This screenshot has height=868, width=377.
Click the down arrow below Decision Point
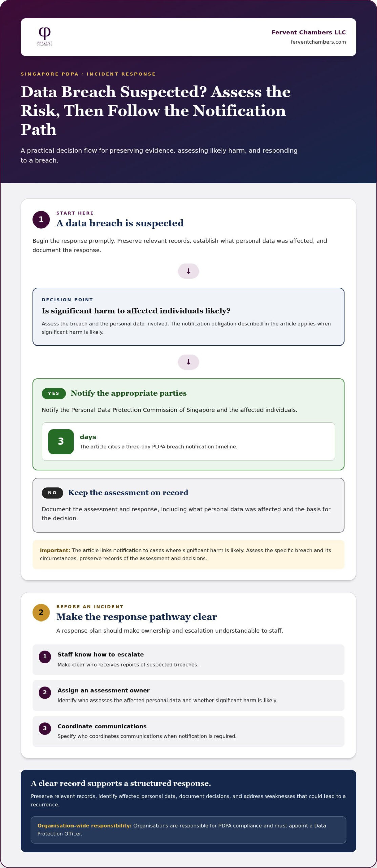[x=188, y=362]
